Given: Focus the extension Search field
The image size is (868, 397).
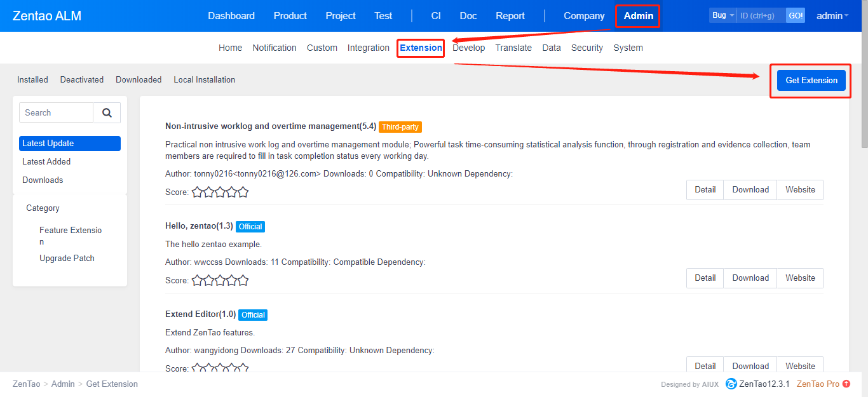Looking at the screenshot, I should click(56, 112).
